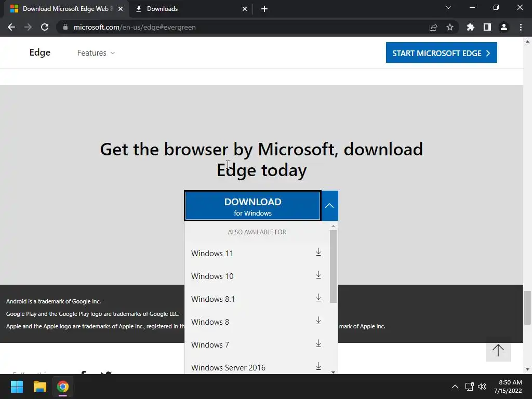Select Windows 11 from the list
The image size is (532, 399).
tap(257, 253)
